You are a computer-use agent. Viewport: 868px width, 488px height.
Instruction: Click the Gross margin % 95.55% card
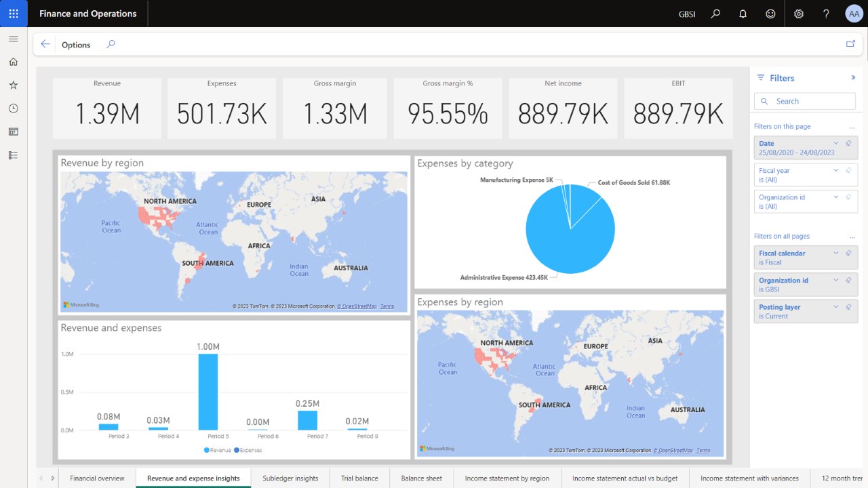click(x=448, y=108)
